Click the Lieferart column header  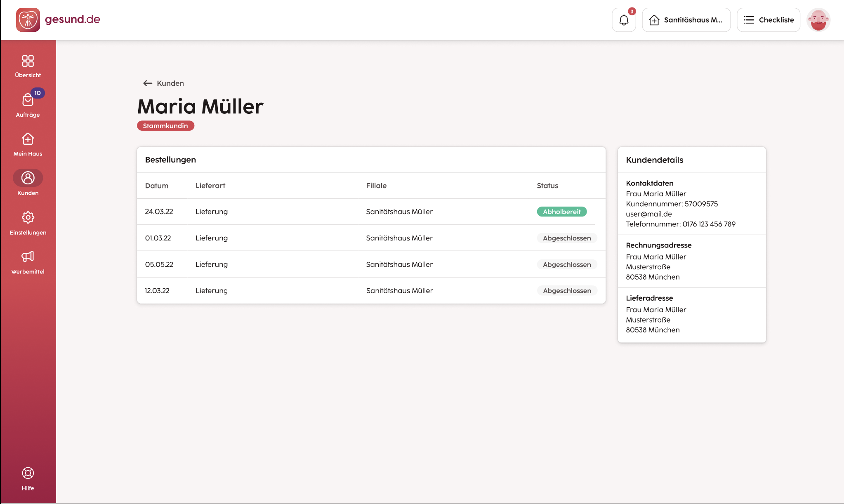click(x=210, y=186)
